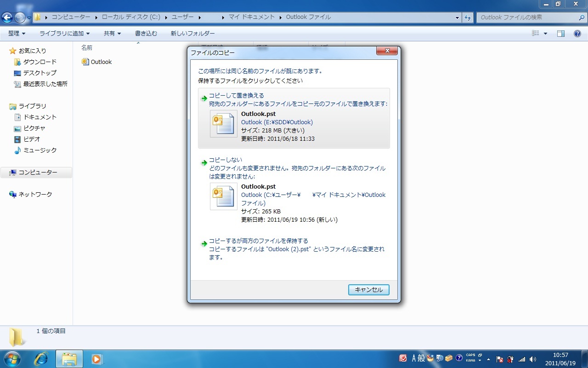Open the Action Center flag icon

pos(500,359)
